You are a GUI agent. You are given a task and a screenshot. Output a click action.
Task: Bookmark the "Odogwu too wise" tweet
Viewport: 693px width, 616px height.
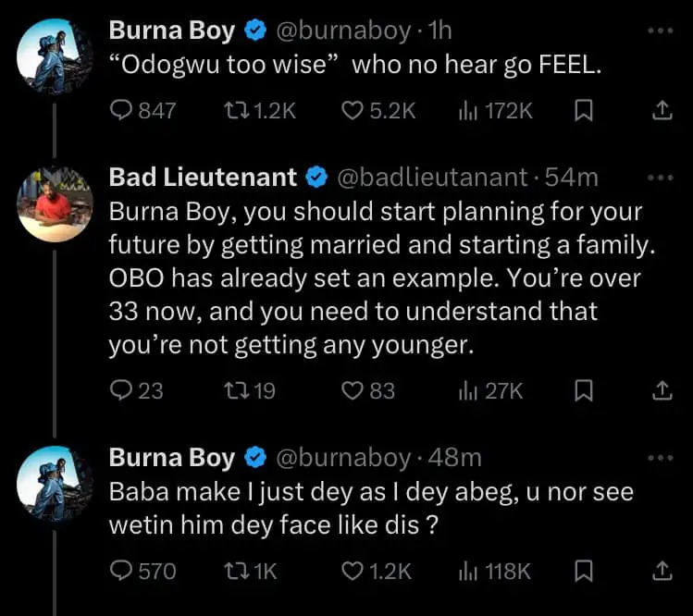(x=584, y=111)
